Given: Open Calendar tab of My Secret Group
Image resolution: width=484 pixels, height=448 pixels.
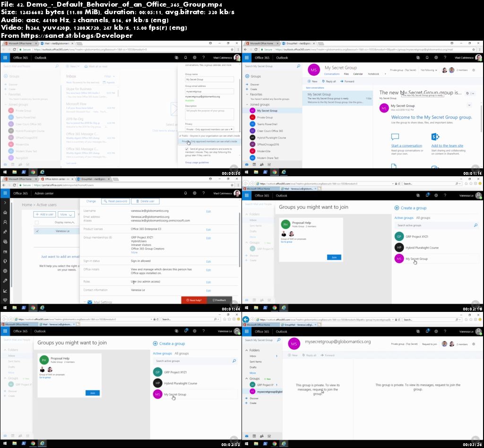Looking at the screenshot, I should tap(358, 74).
